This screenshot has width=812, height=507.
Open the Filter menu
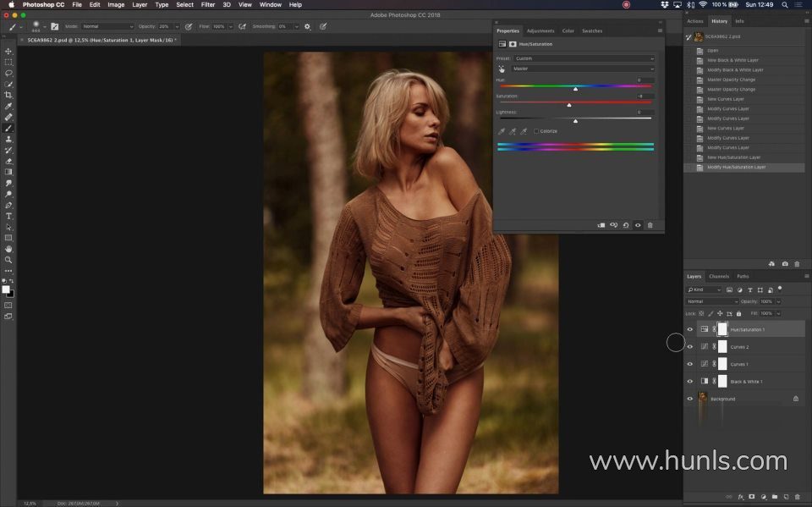pos(207,4)
